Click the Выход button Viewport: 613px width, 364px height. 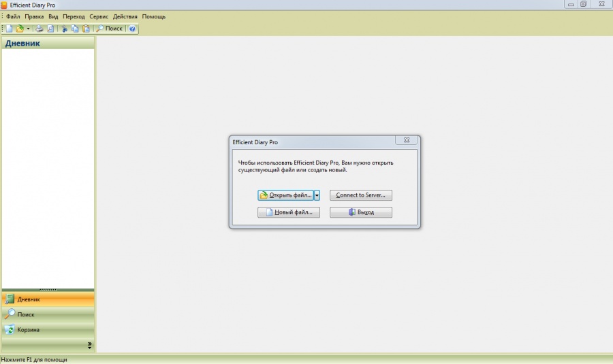361,212
